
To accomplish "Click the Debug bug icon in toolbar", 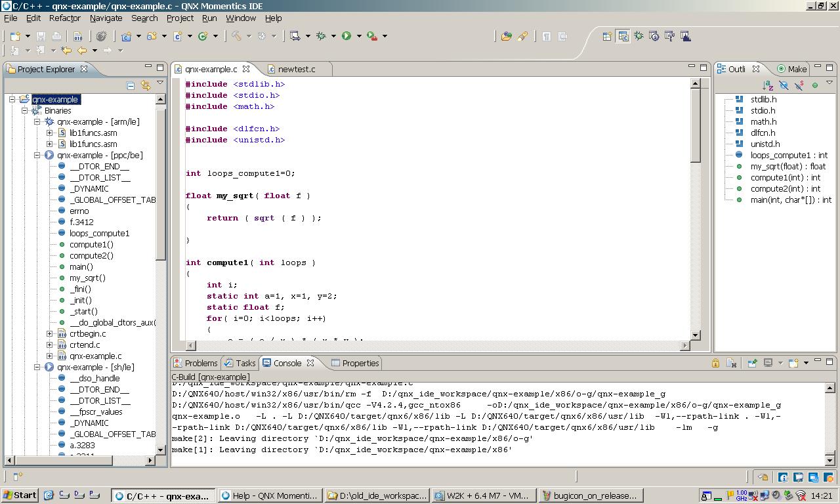I will 321,36.
